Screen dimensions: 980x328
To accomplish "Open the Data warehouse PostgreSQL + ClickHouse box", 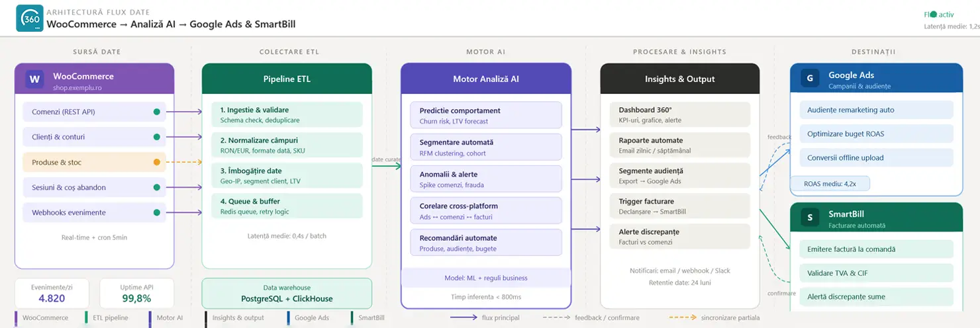I will coord(287,293).
